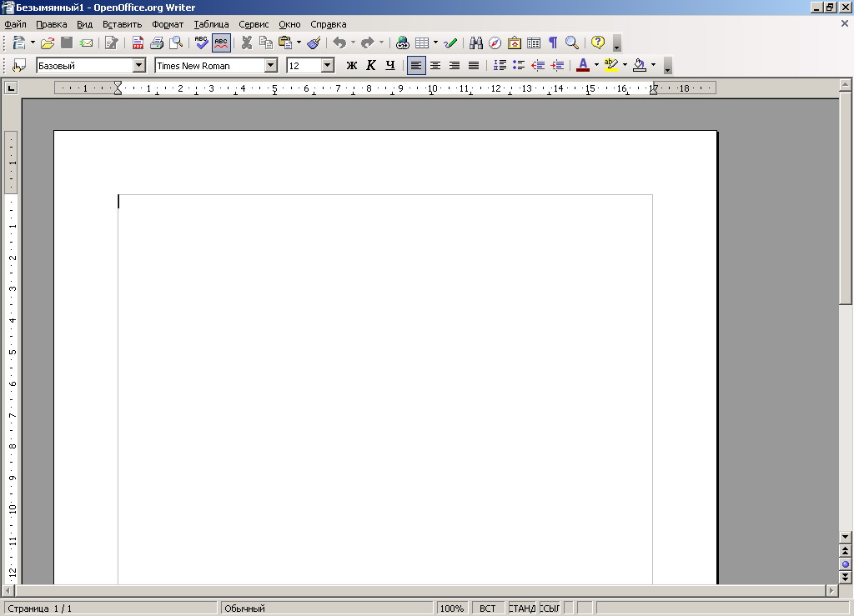Click the Print File Directly icon

[x=157, y=43]
